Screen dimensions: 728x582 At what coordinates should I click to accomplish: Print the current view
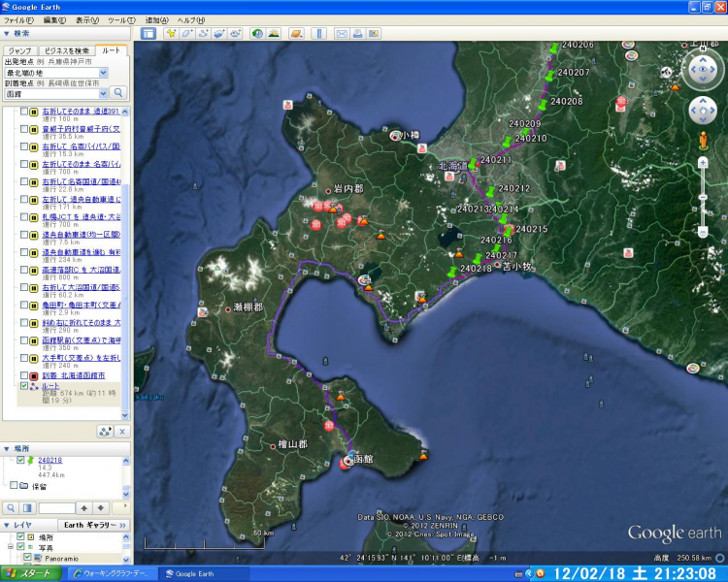(357, 33)
